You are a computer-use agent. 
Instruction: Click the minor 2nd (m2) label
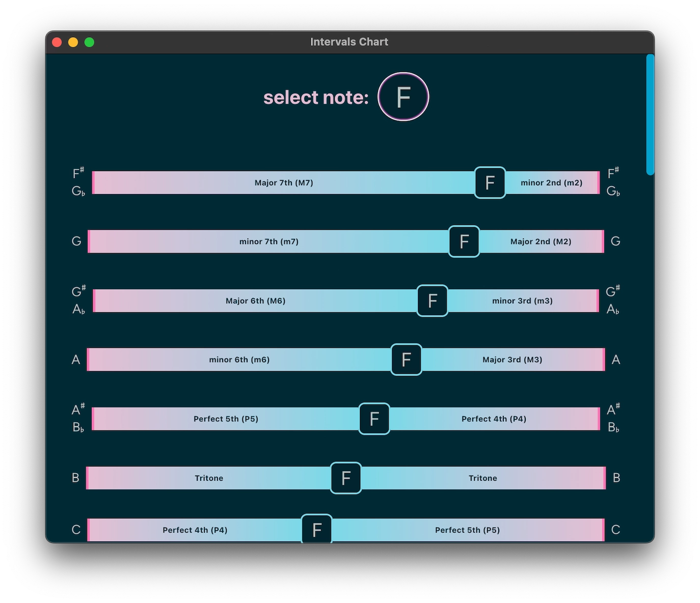(551, 182)
